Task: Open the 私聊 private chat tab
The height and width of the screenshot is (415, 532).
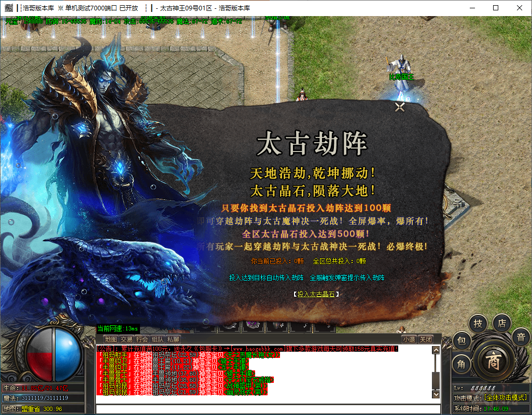Action: (173, 339)
